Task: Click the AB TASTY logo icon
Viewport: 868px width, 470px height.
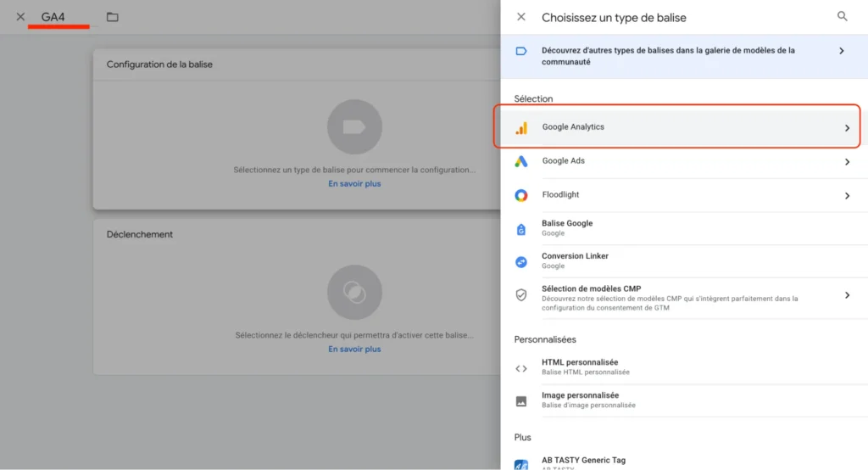Action: [521, 464]
